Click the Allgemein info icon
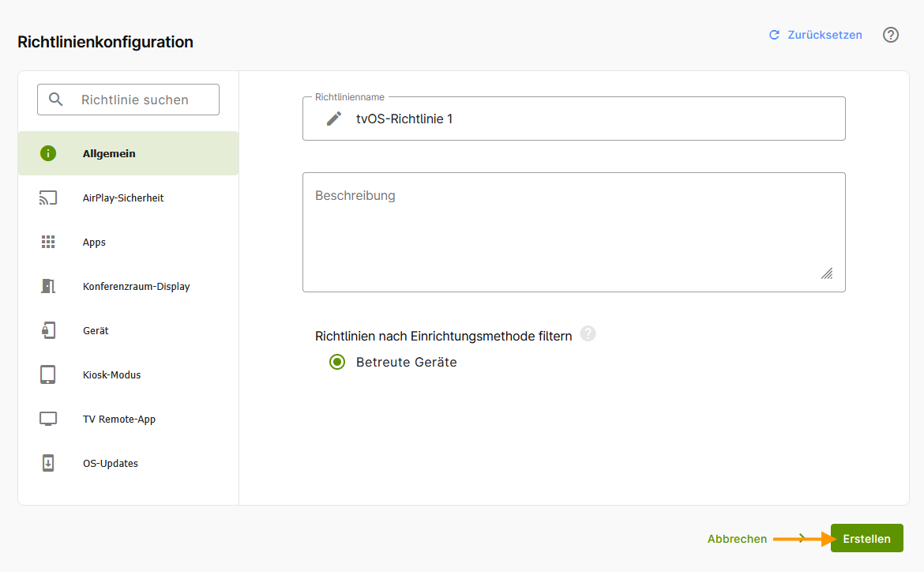924x572 pixels. click(x=47, y=153)
